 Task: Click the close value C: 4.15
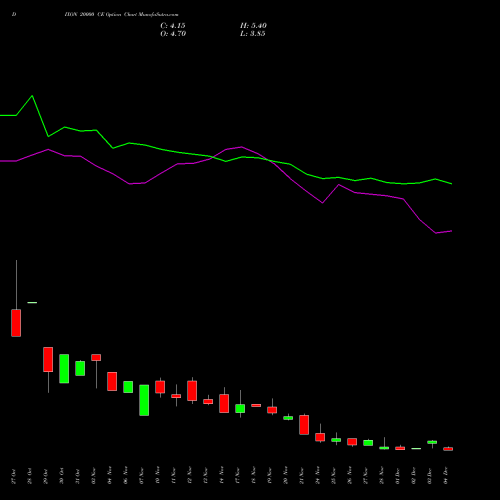pyautogui.click(x=173, y=26)
